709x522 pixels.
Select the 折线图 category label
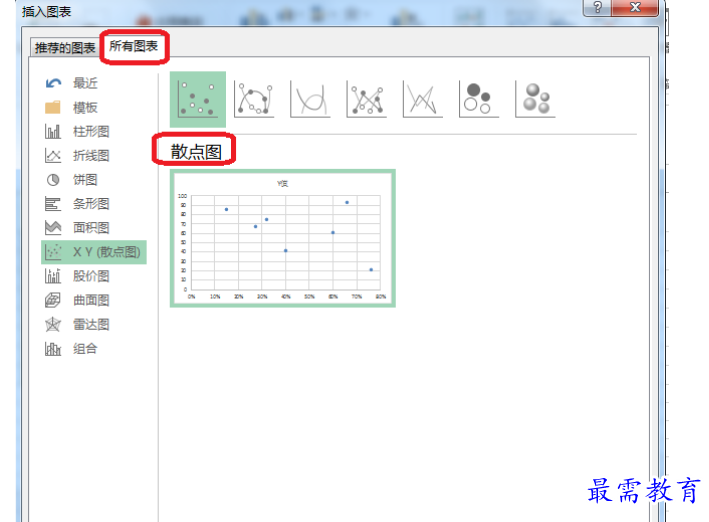tap(91, 156)
